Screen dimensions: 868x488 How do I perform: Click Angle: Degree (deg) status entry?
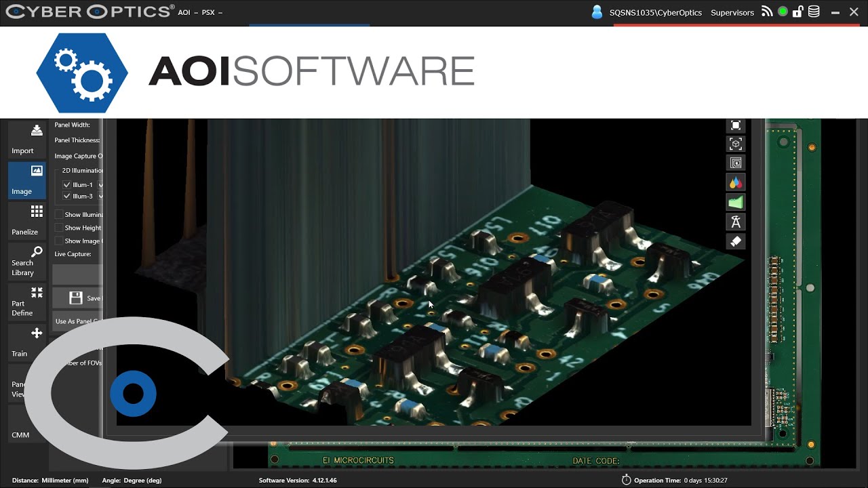coord(132,481)
